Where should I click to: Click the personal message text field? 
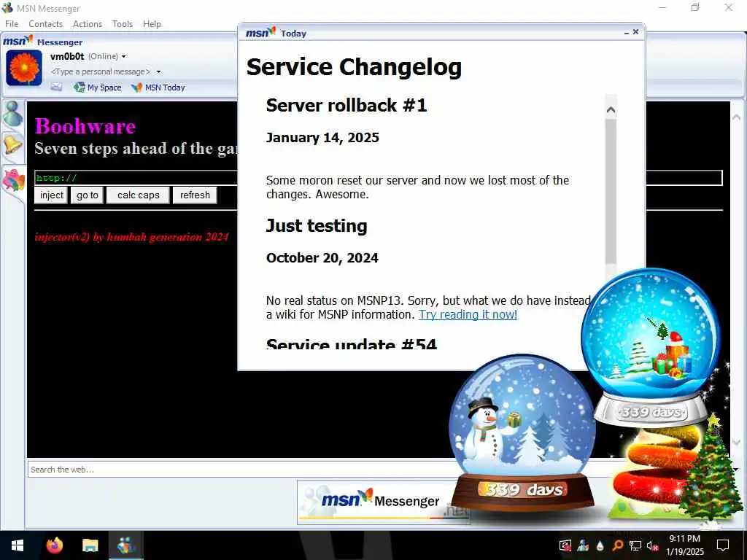pyautogui.click(x=100, y=71)
